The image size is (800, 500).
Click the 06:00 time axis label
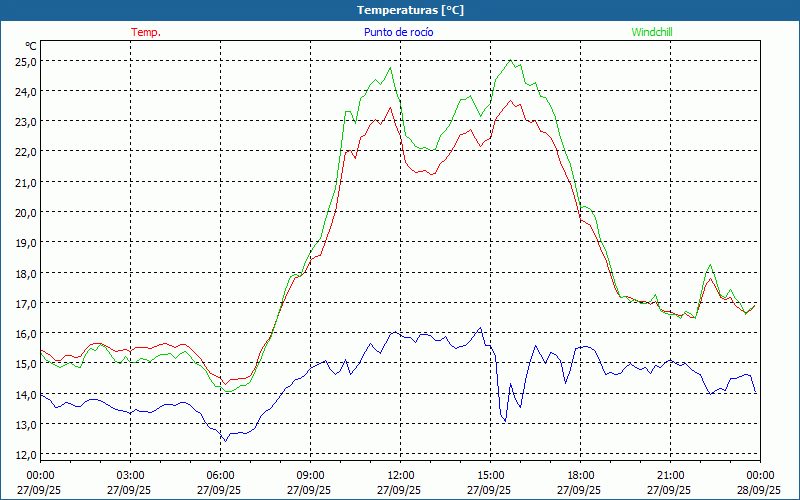[x=220, y=475]
